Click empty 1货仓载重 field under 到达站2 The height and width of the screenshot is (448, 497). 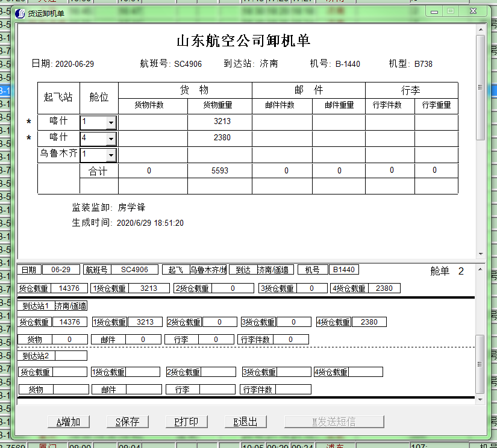(x=143, y=372)
